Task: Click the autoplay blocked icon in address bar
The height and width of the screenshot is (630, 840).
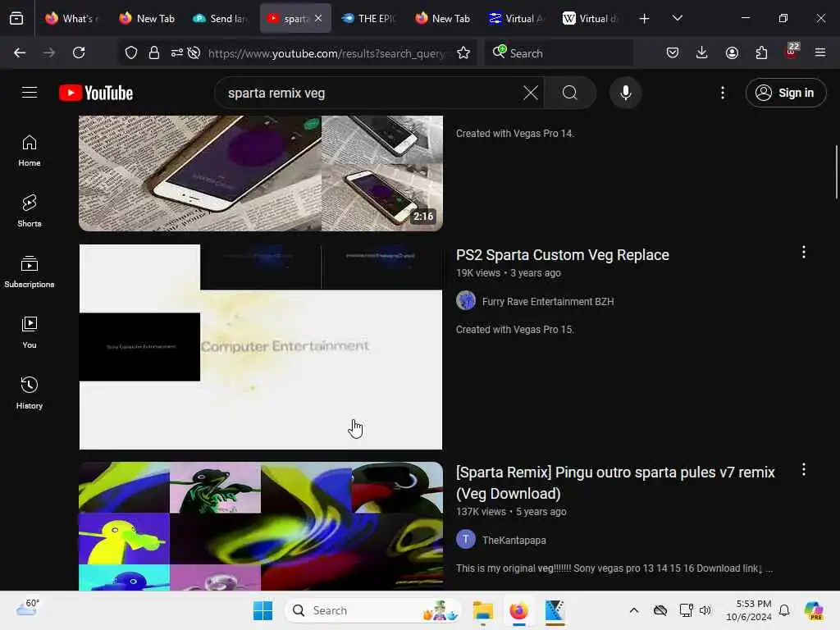Action: (194, 52)
